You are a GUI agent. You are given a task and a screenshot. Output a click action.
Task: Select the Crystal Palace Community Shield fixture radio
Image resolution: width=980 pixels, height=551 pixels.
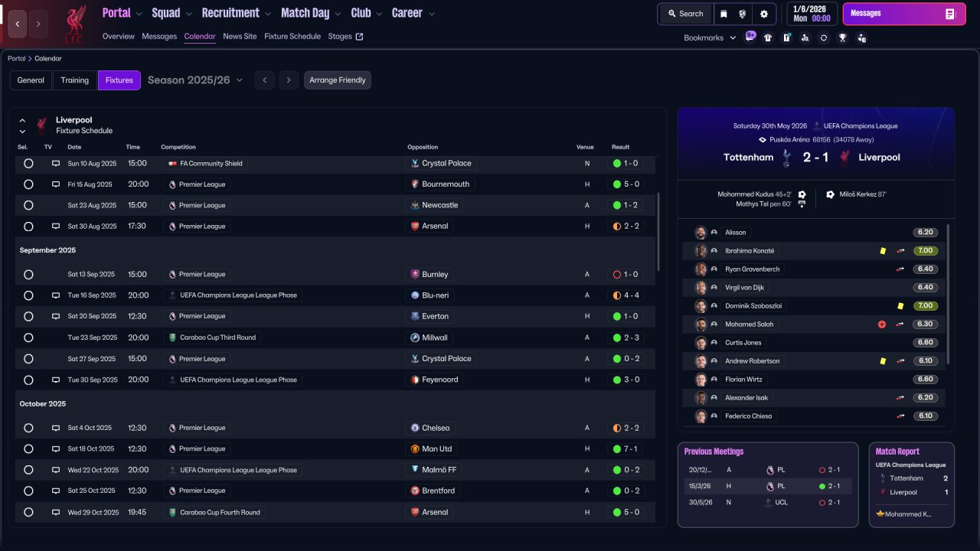click(x=28, y=163)
